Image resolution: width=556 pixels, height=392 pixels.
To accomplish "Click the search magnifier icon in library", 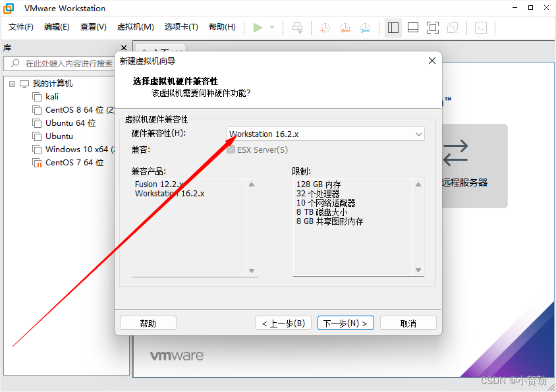I will tap(15, 63).
